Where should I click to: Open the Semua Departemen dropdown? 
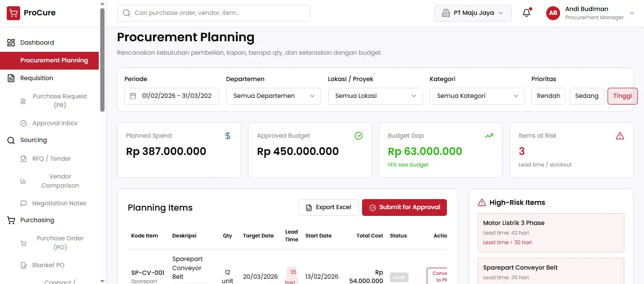click(273, 96)
